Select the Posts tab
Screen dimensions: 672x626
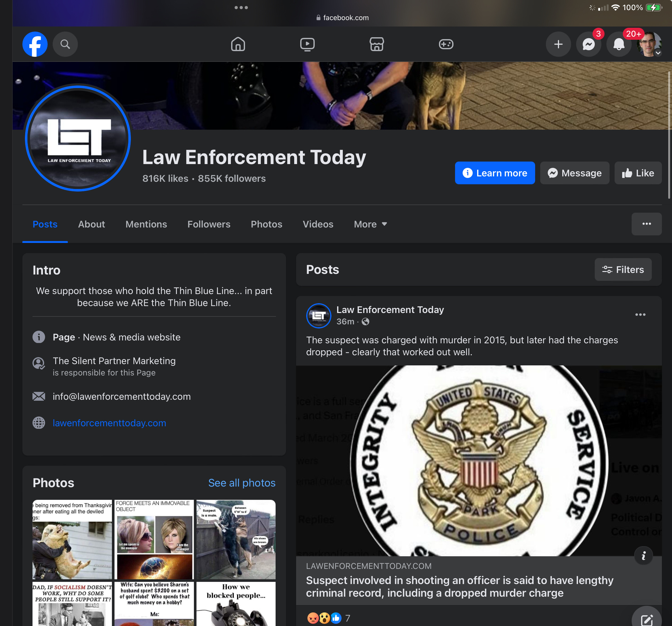(45, 224)
